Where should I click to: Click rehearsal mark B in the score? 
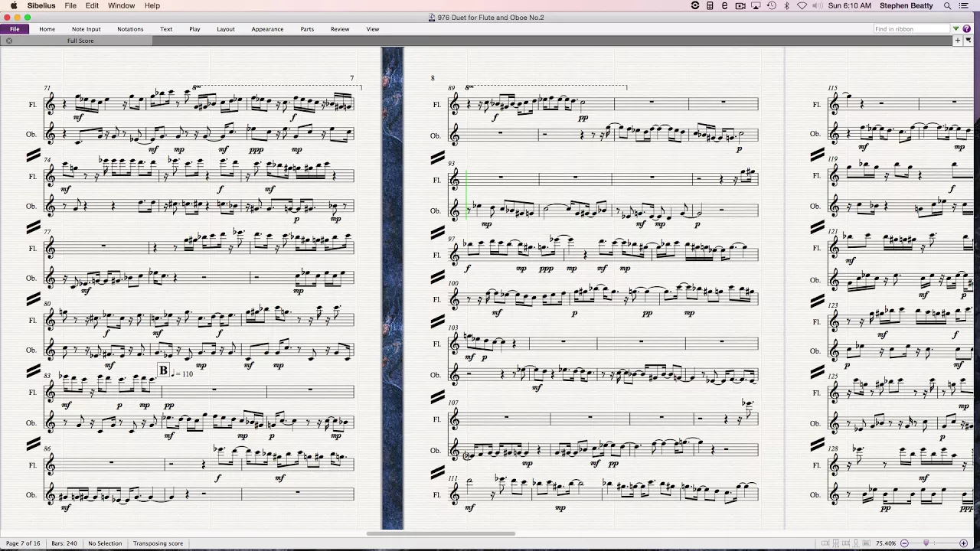(x=163, y=370)
